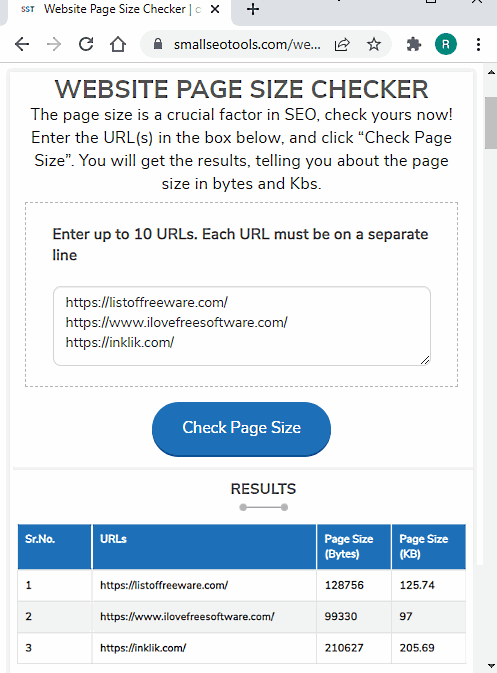Click the browser forward arrow
This screenshot has width=497, height=673.
54,44
